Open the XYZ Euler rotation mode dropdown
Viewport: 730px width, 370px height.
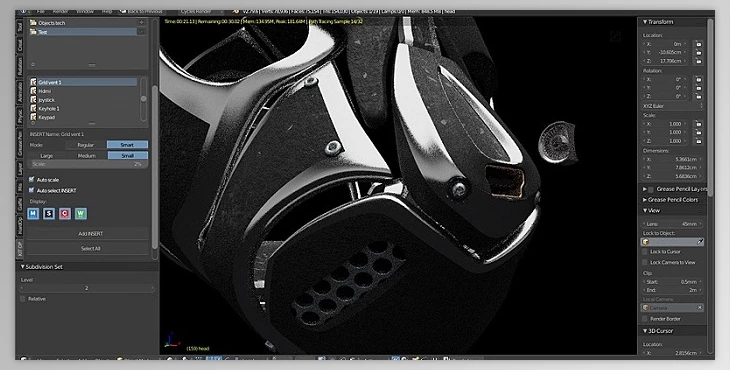coord(673,106)
